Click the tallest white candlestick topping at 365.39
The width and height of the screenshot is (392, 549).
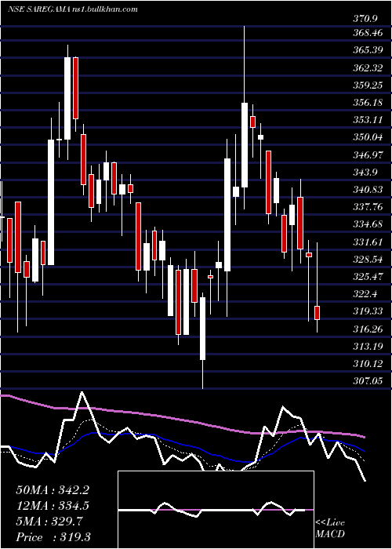(67, 98)
